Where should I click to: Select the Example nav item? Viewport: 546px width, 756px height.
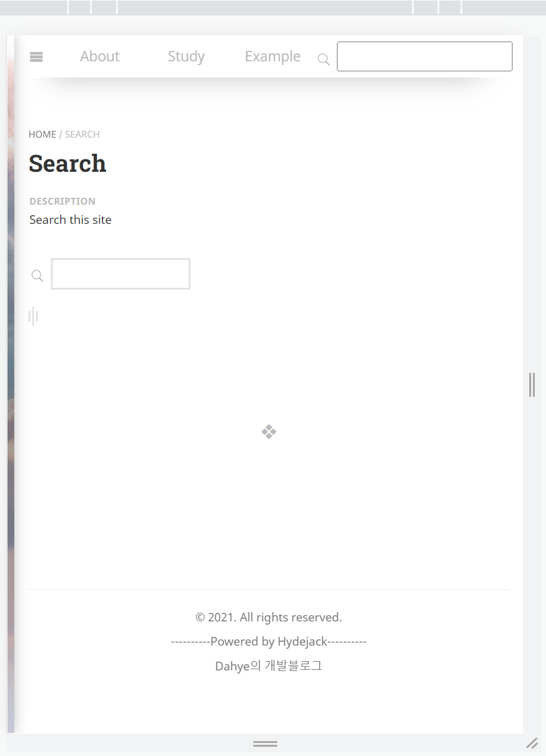point(272,56)
